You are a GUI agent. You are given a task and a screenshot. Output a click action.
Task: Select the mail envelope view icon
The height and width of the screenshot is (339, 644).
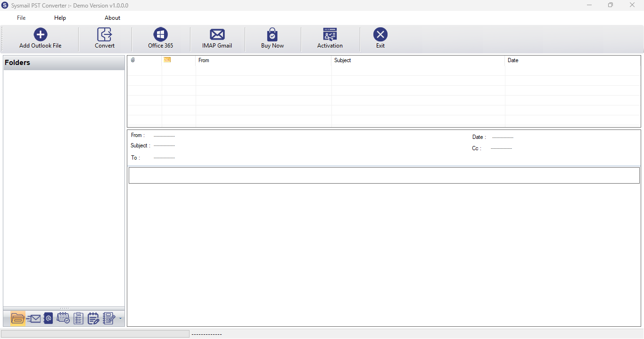tap(33, 319)
